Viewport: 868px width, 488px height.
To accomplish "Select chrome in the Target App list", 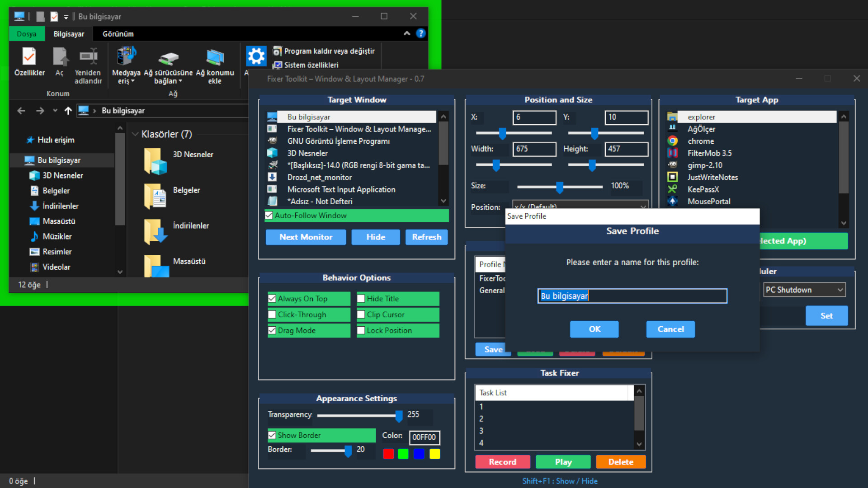I will 701,141.
